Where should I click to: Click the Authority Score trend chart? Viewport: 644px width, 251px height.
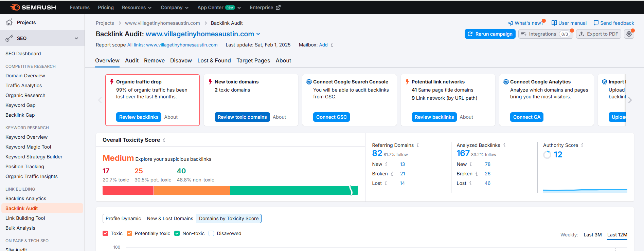585,190
